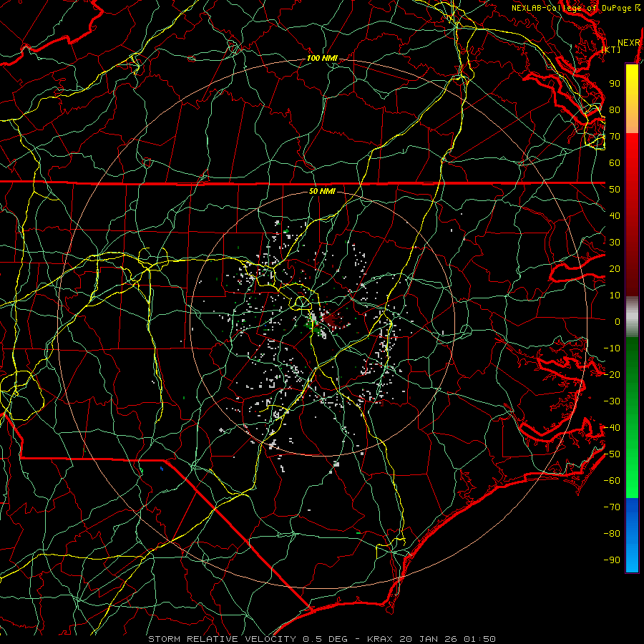Click the 70 value on the velocity scale

pyautogui.click(x=615, y=137)
